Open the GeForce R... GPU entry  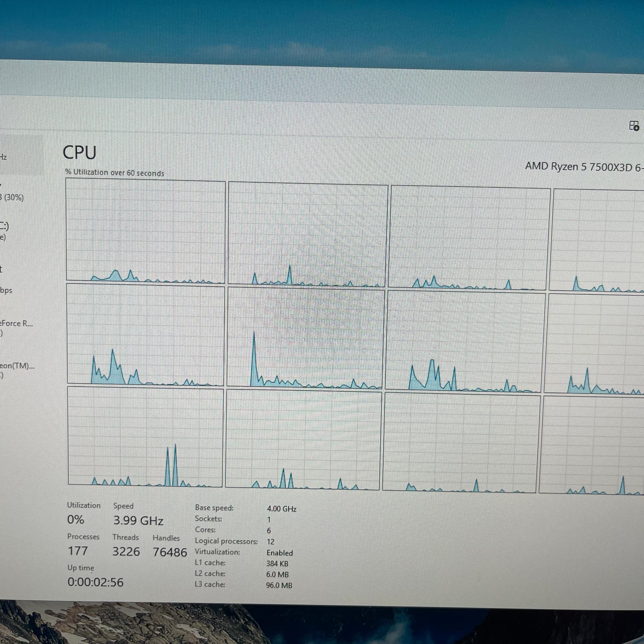click(17, 328)
